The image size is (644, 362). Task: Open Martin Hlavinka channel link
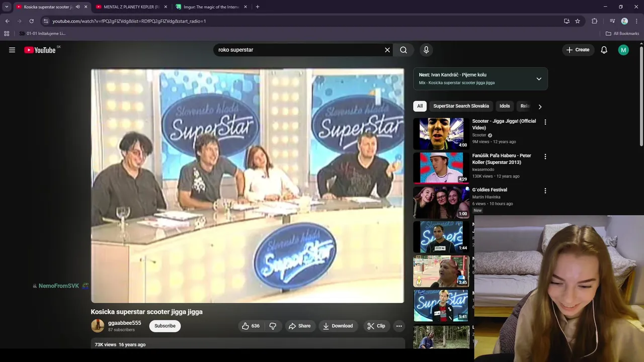click(x=486, y=197)
